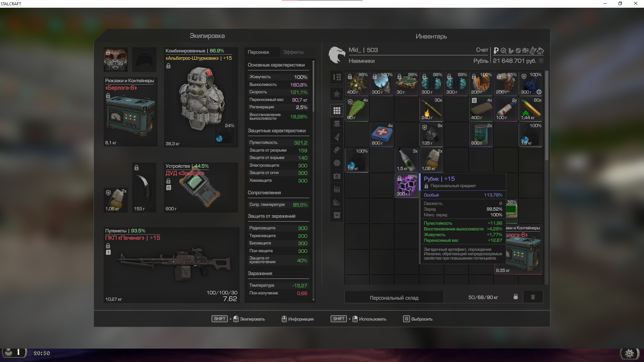Filter inventory by backpack and armor category

pyautogui.click(x=337, y=124)
